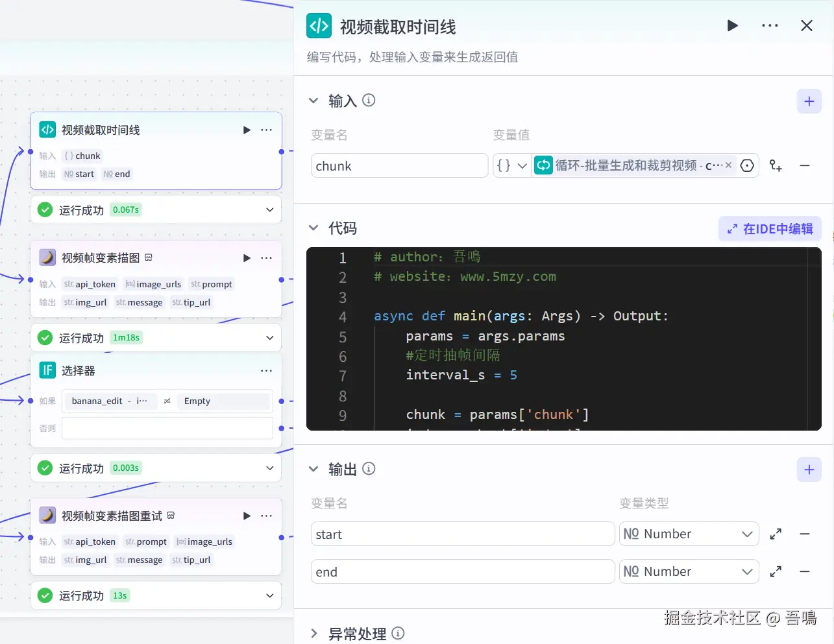Run the 视频帧变素描图重试 node

pos(247,516)
